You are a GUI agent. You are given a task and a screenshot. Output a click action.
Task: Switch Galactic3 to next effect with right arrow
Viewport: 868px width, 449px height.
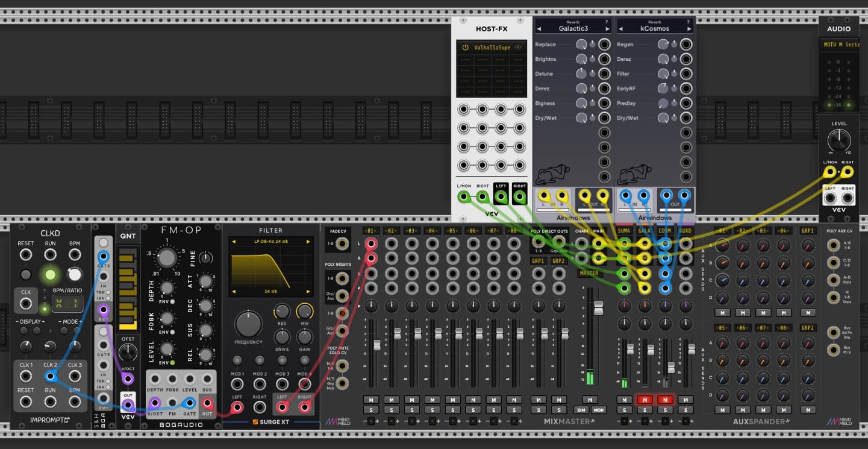pyautogui.click(x=608, y=29)
